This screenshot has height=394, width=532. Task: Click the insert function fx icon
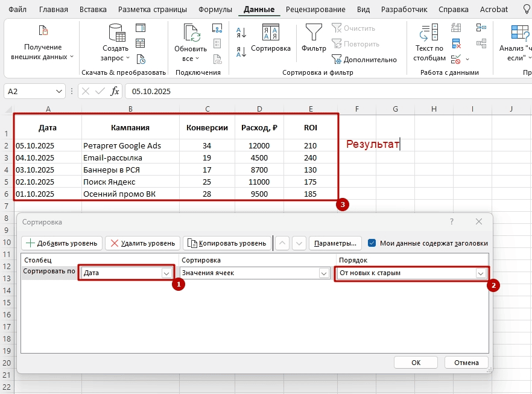point(113,91)
